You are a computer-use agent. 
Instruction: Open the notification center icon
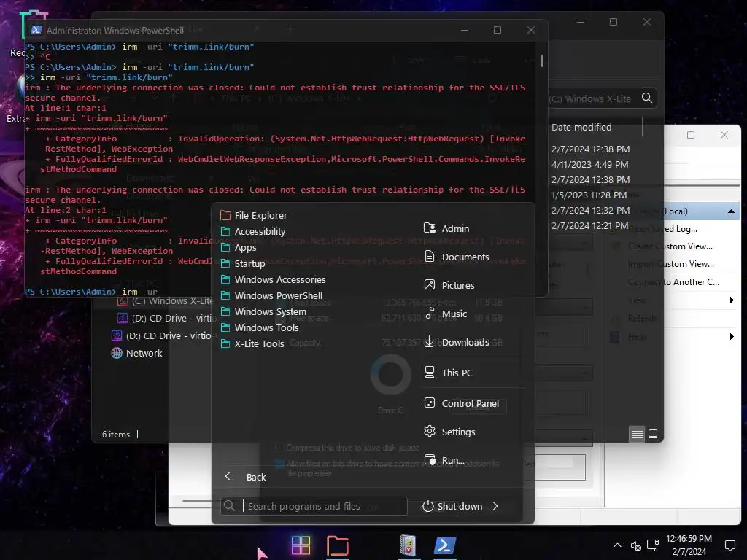(x=729, y=545)
